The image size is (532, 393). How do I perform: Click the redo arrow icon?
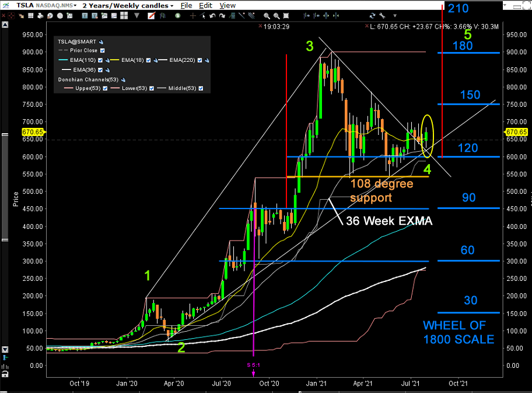(222, 16)
